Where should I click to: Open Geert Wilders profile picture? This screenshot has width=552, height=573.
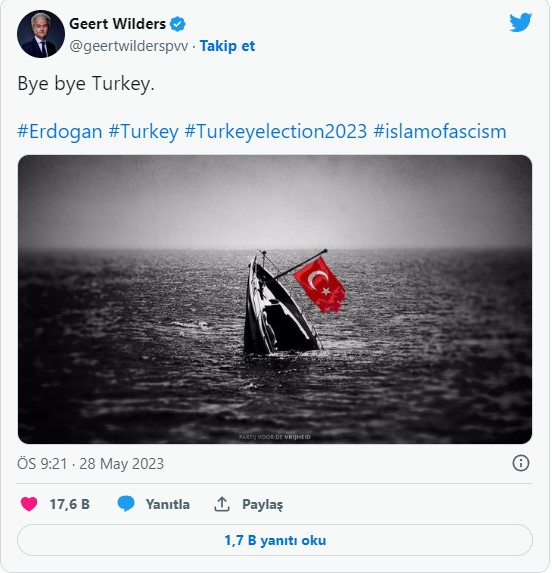click(x=41, y=34)
